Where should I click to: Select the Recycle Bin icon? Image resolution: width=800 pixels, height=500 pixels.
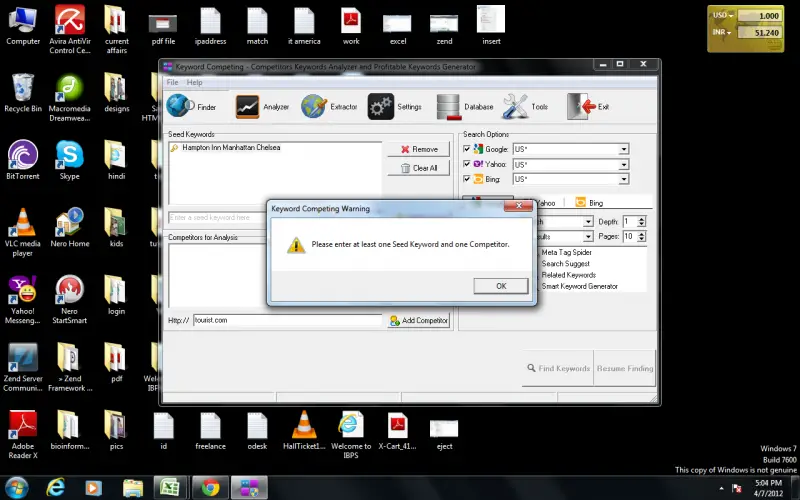tap(22, 93)
